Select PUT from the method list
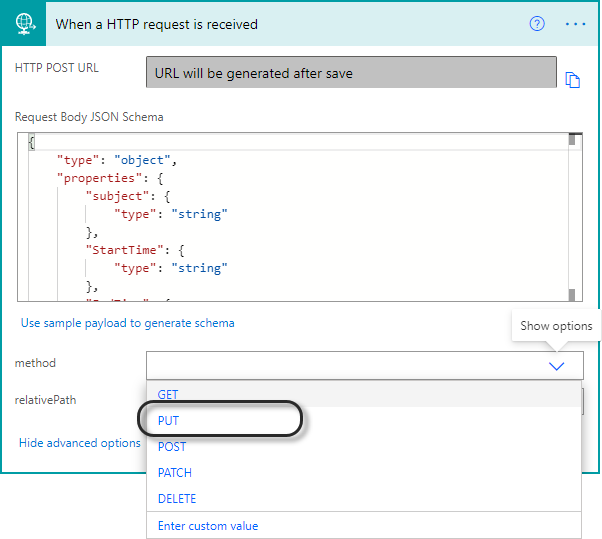 (x=363, y=420)
